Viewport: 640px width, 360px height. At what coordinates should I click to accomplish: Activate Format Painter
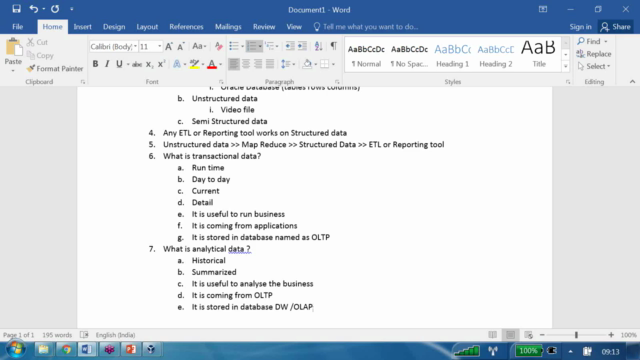(x=55, y=69)
